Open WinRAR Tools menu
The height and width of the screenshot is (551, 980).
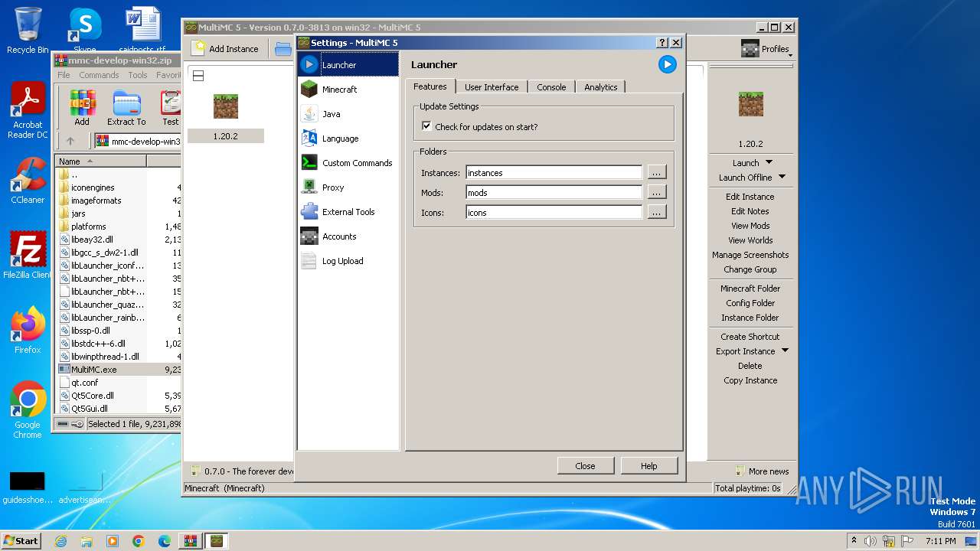pos(138,75)
